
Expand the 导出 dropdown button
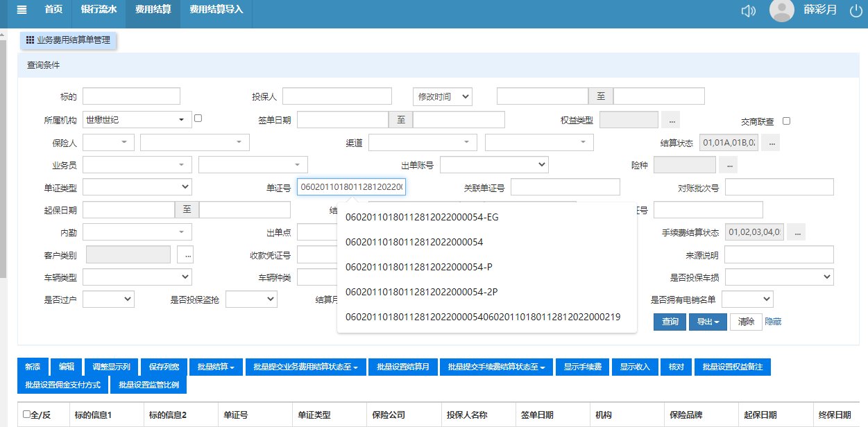[x=707, y=322]
